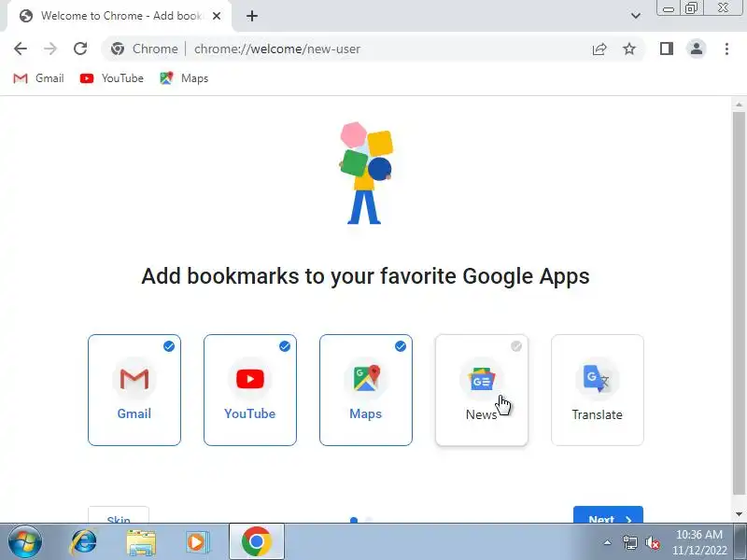Deselect the Gmail app card
Image resolution: width=747 pixels, height=560 pixels.
tap(134, 390)
